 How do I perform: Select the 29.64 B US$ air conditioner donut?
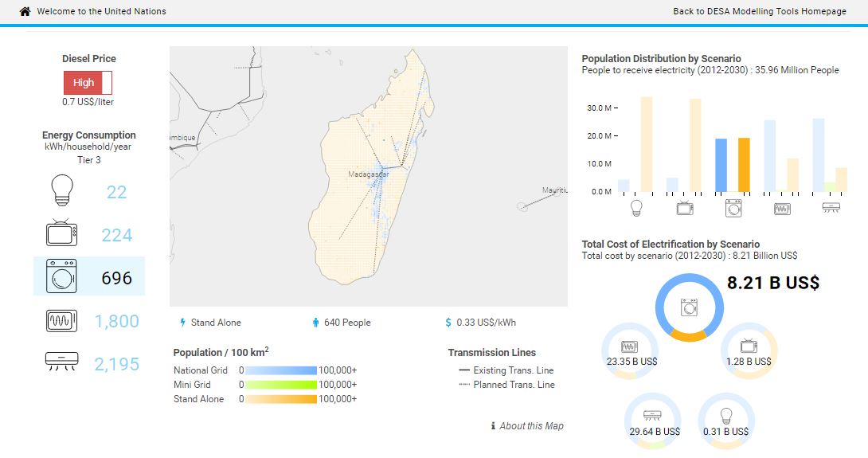tap(652, 420)
